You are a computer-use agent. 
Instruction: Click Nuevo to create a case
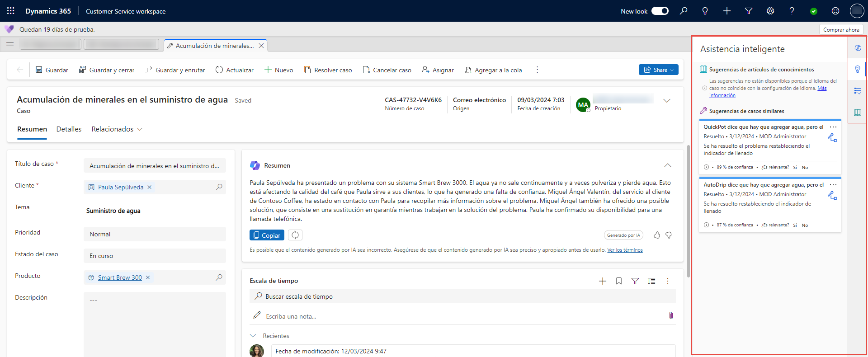279,70
